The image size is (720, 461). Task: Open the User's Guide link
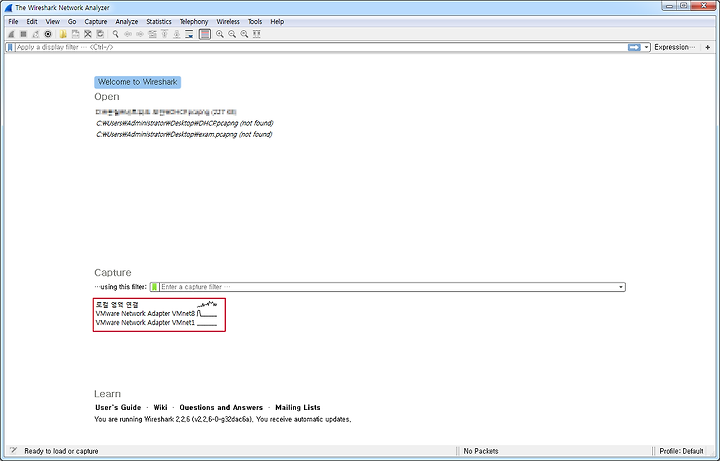tap(118, 407)
